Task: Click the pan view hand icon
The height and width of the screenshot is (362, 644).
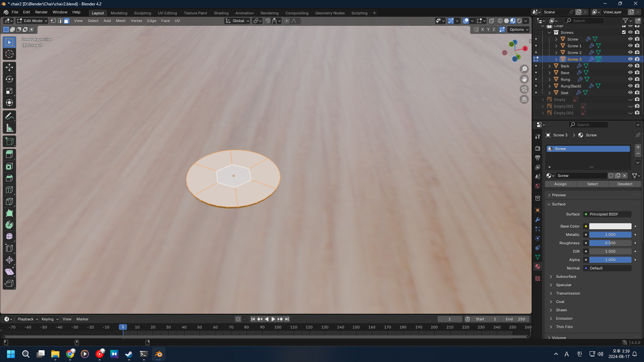Action: pos(524,79)
